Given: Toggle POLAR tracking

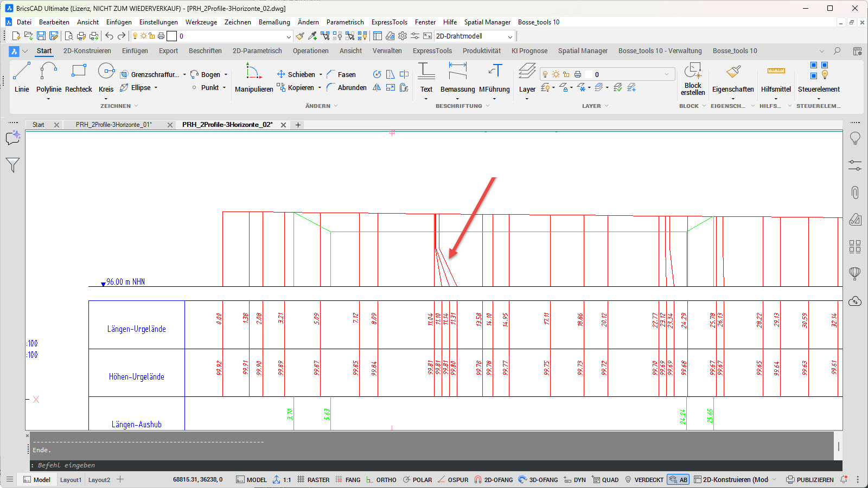Looking at the screenshot, I should pyautogui.click(x=417, y=480).
